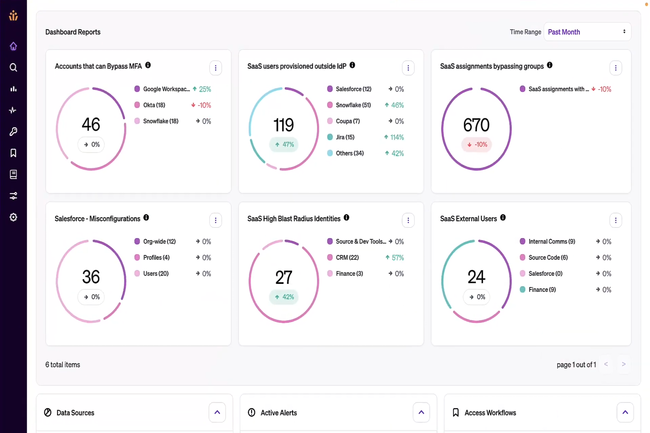This screenshot has width=650, height=433.
Task: Collapse the Access Workflows panel
Action: pos(625,412)
